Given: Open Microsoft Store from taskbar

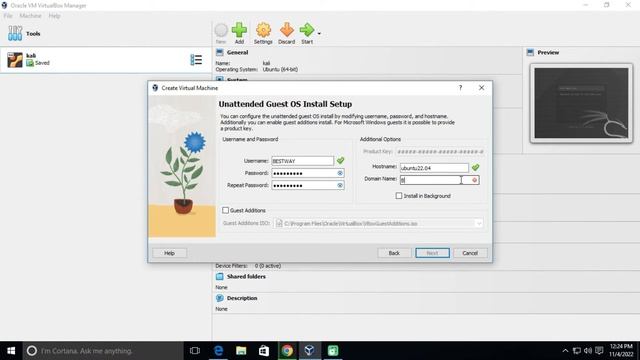Looking at the screenshot, I should click(x=264, y=351).
